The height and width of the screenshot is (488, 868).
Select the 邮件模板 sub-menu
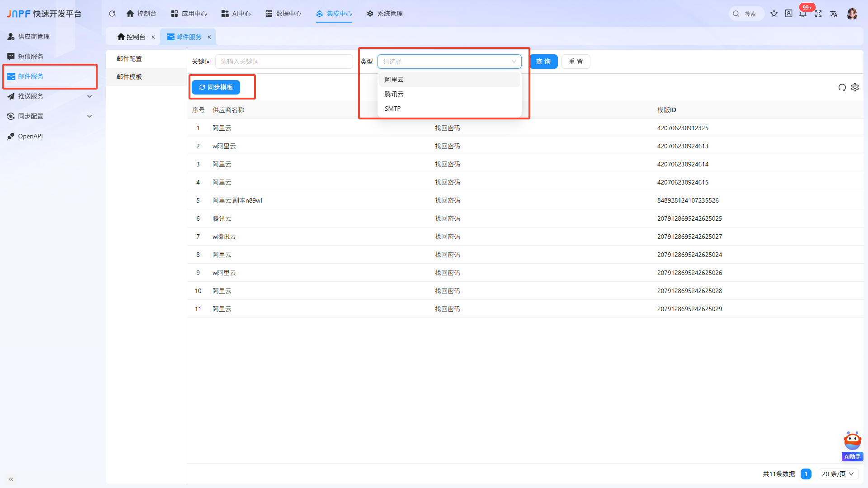(146, 77)
